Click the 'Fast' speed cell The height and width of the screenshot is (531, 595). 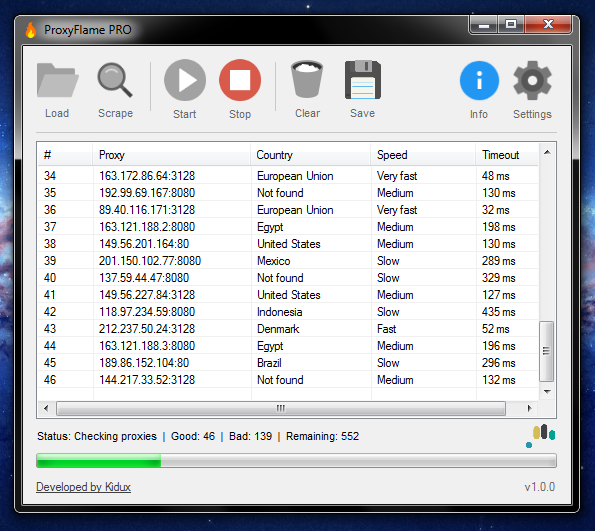coord(386,329)
